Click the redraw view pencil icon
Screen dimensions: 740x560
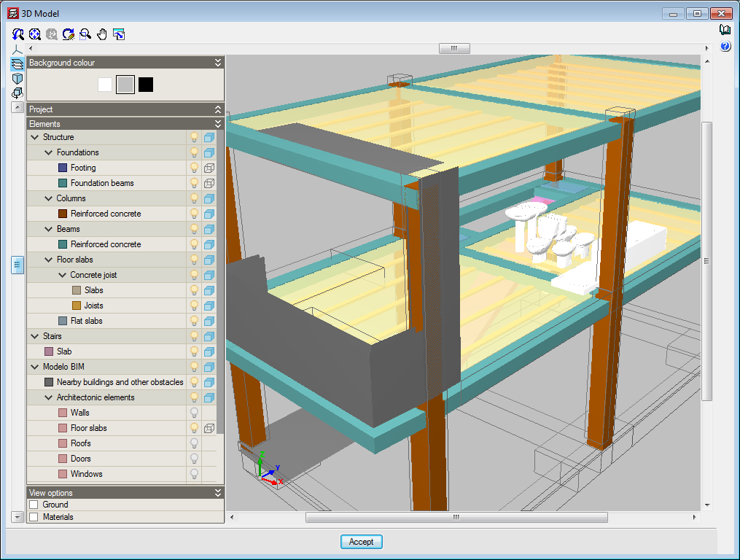69,34
